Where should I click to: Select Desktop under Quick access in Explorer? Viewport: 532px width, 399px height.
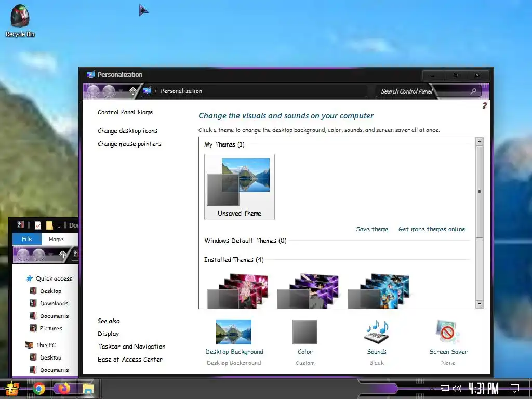(50, 291)
